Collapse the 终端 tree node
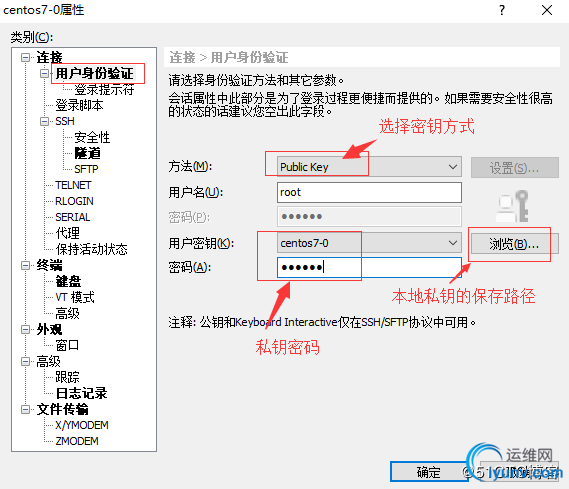569x489 pixels. [x=25, y=266]
